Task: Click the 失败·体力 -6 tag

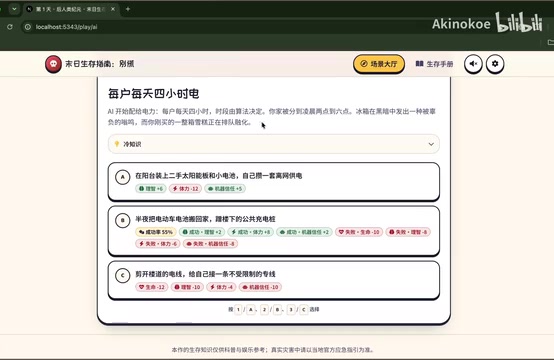Action: pyautogui.click(x=158, y=244)
